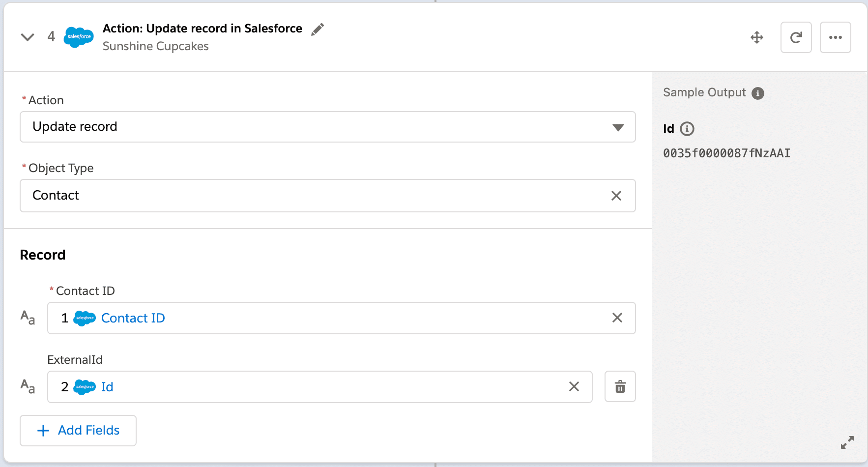Image resolution: width=868 pixels, height=467 pixels.
Task: Remove the Id mapping using its X
Action: (574, 387)
